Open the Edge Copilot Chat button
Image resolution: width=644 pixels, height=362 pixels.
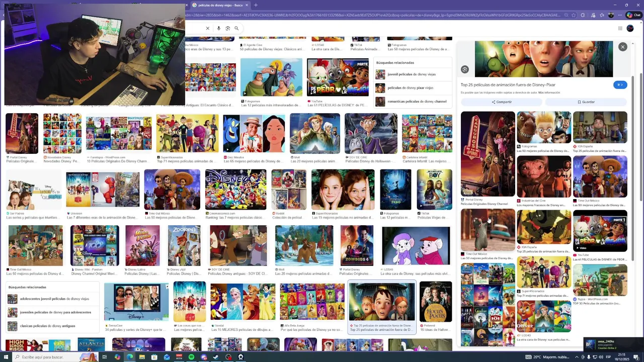coord(633,15)
